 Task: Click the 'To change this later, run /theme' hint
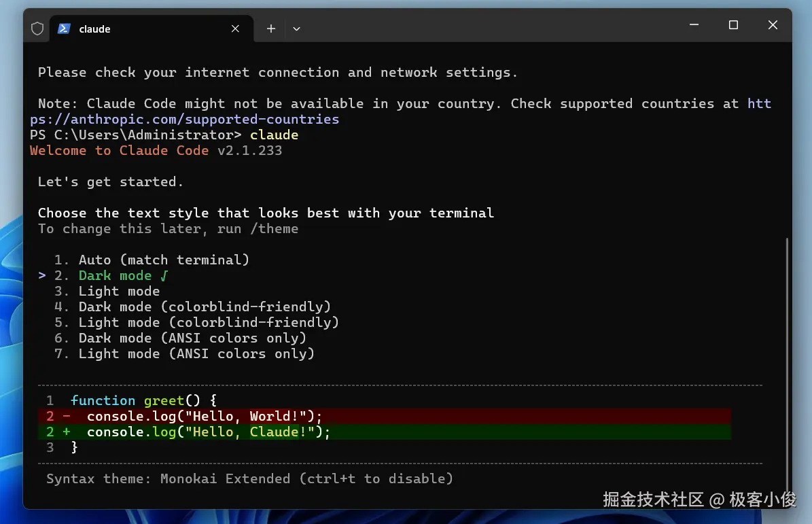click(168, 229)
